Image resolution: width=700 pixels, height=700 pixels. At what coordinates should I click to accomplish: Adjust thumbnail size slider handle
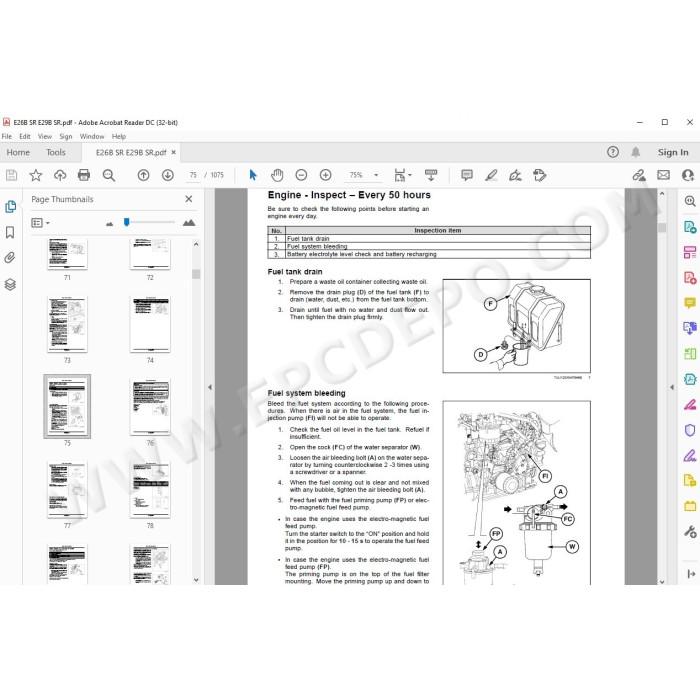[x=127, y=222]
